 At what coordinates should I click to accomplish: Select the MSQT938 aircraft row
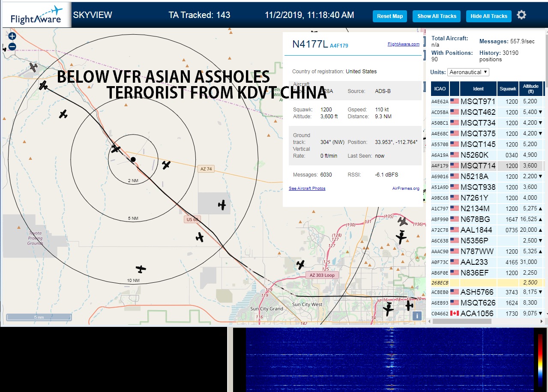(x=487, y=187)
